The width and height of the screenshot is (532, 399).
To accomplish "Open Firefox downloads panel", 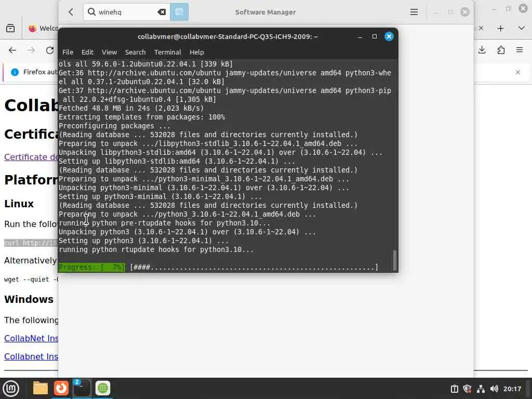I will [482, 50].
